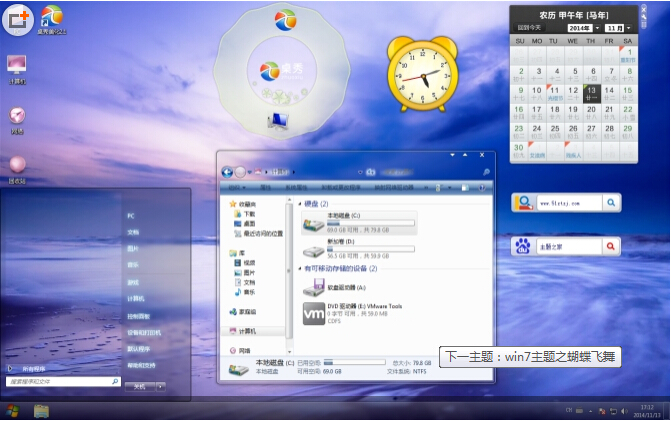Open the red square icon at top-left desktop

17,17
